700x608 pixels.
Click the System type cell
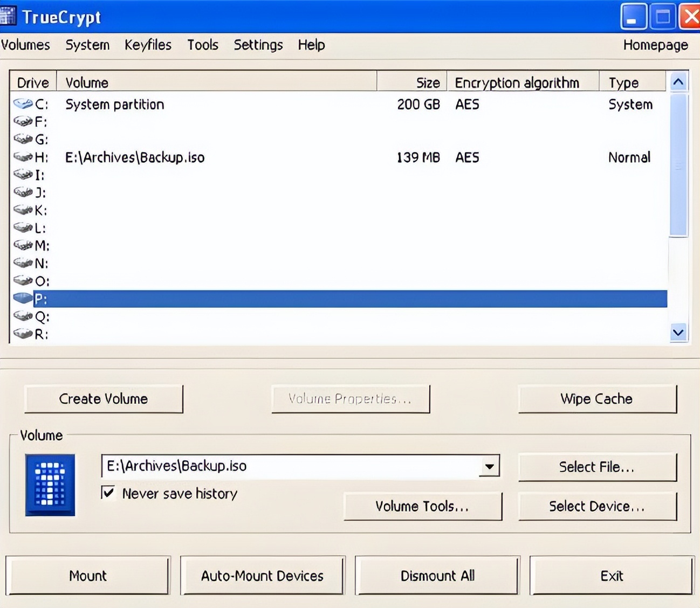tap(630, 104)
